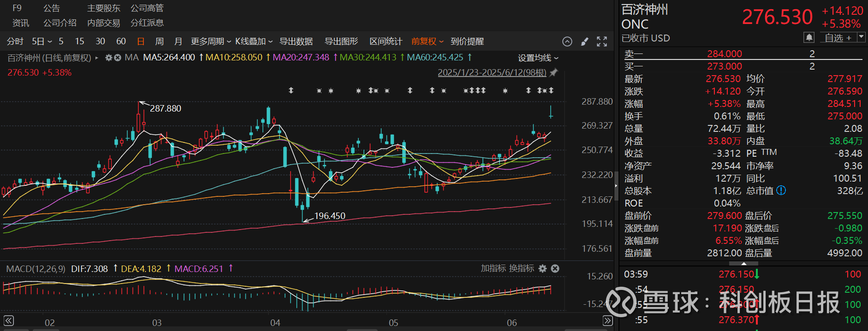Select the 15-minute period

79,41
